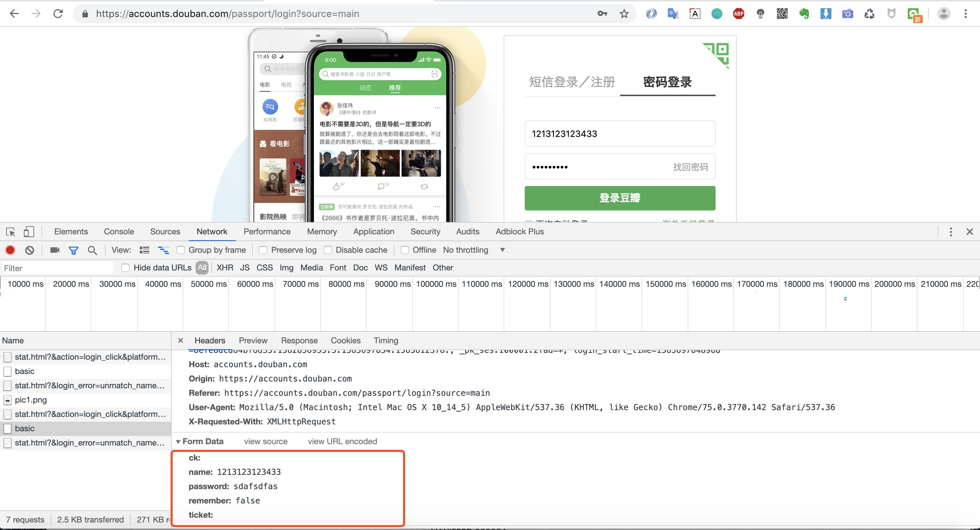Image resolution: width=980 pixels, height=530 pixels.
Task: Filter requests by WS
Action: point(381,268)
